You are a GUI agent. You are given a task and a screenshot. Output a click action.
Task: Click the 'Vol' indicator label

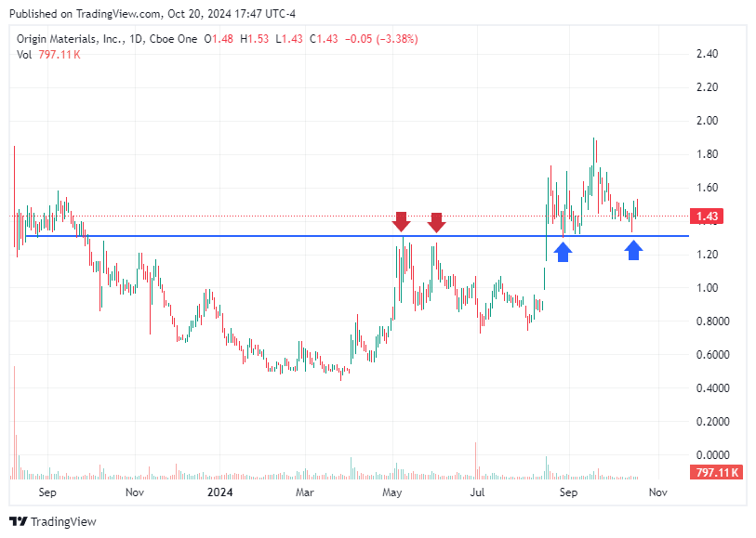click(x=24, y=55)
